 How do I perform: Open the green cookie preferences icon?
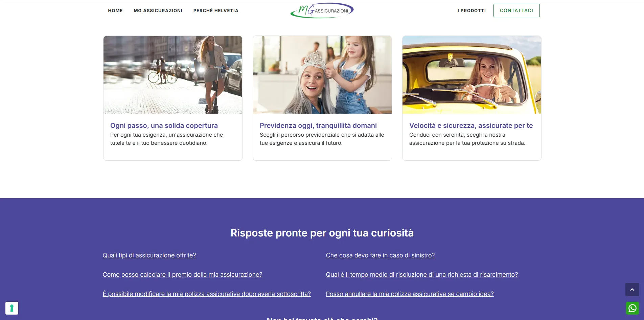[x=12, y=308]
